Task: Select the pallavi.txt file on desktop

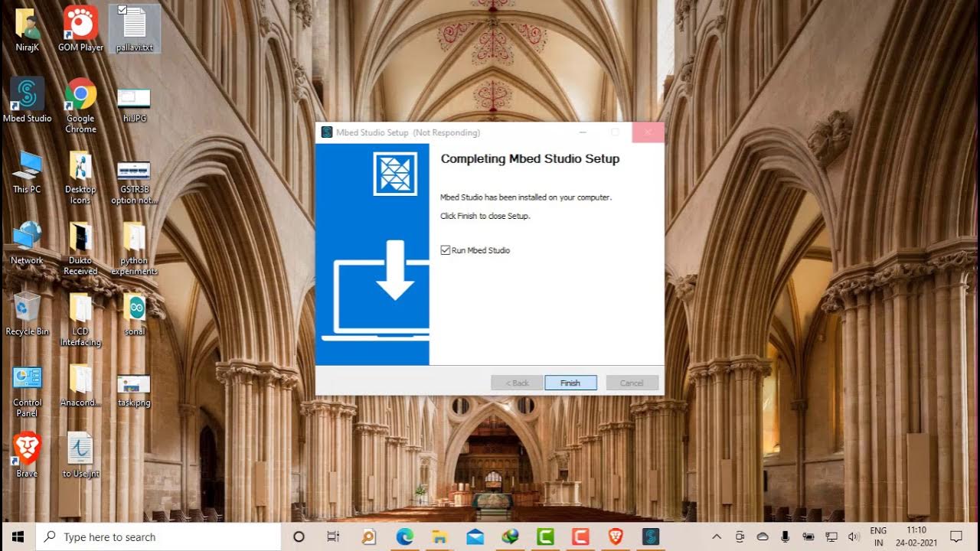Action: (135, 29)
